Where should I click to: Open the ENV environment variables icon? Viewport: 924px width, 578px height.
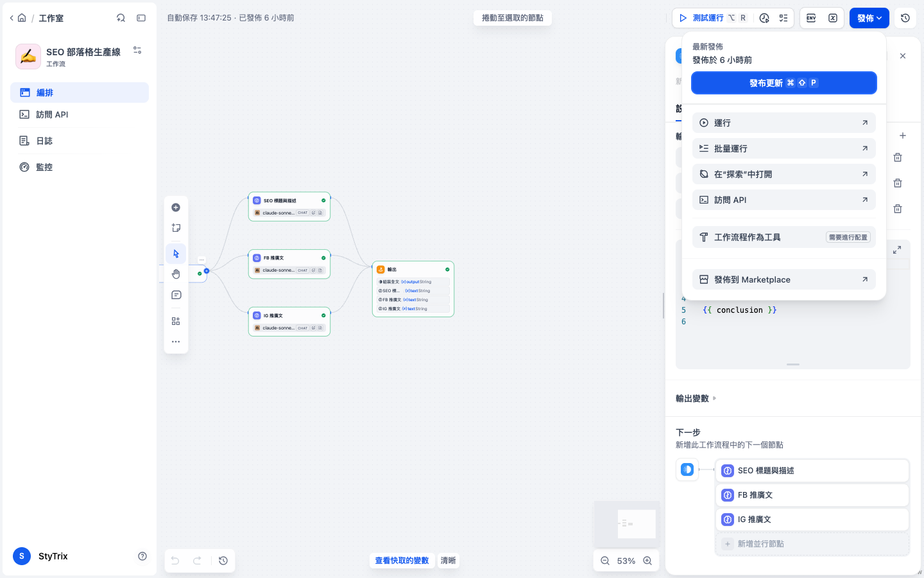811,18
